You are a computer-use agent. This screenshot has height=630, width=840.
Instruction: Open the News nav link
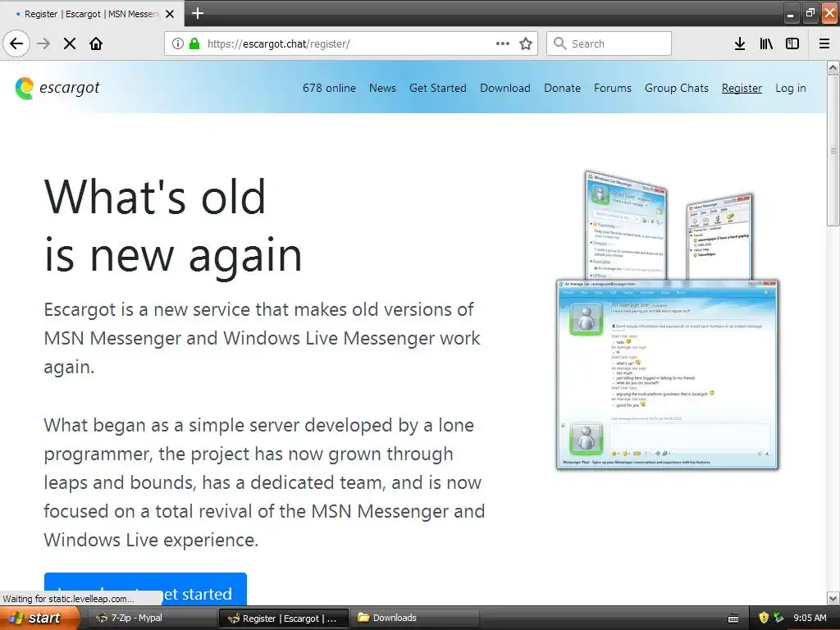[382, 88]
